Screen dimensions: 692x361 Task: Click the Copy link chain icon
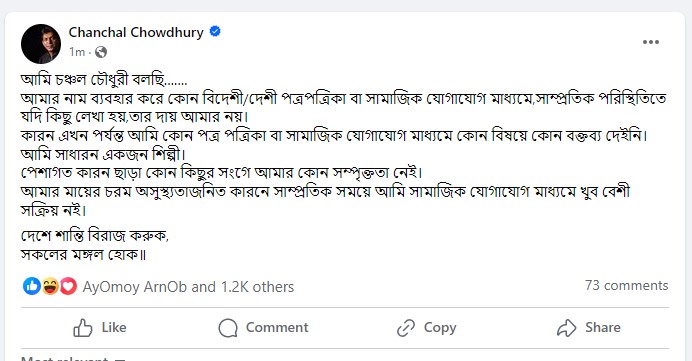[x=406, y=328]
